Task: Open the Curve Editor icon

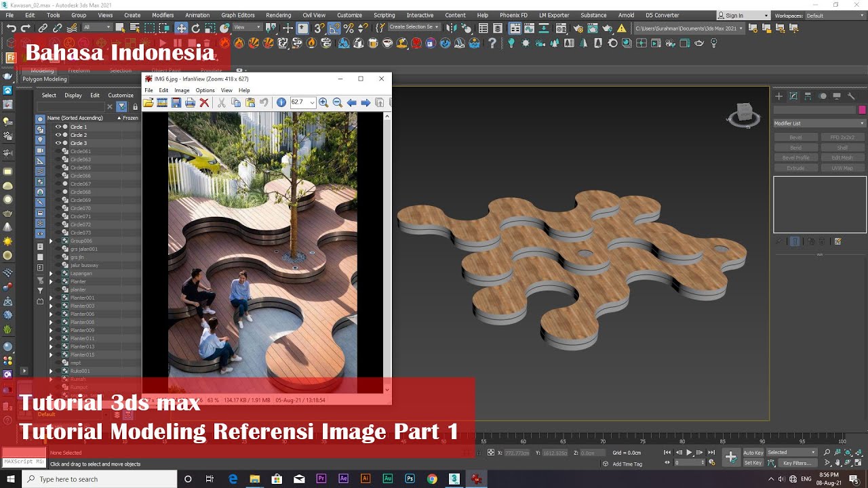Action: pos(530,28)
